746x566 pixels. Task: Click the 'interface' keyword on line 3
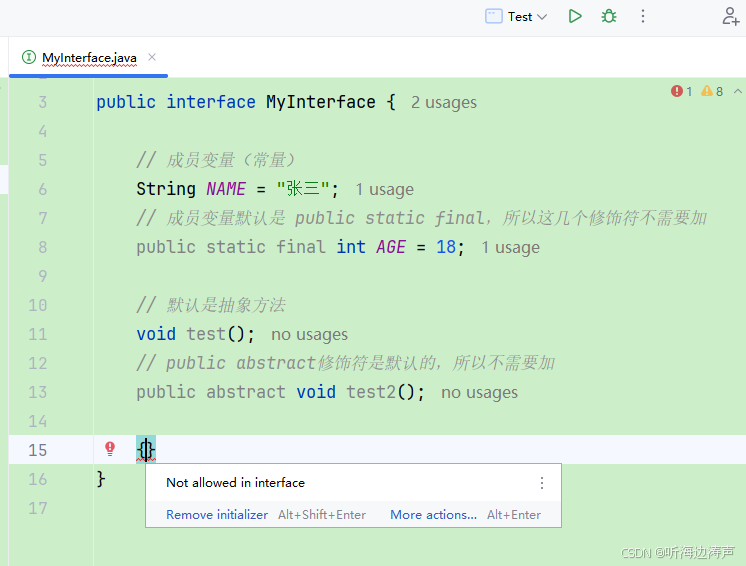tap(211, 102)
